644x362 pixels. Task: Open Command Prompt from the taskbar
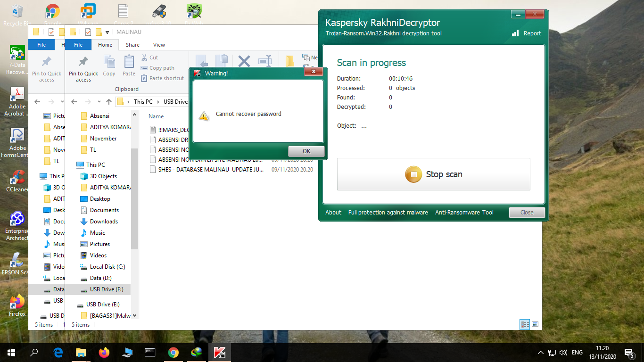point(150,353)
